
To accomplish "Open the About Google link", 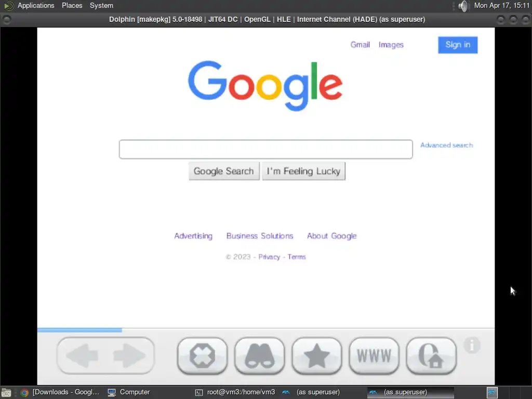I will [332, 236].
